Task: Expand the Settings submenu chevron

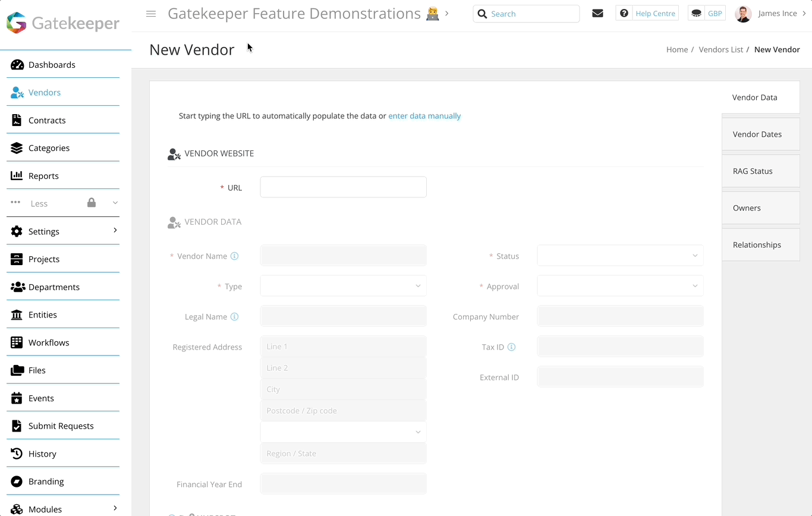Action: coord(114,231)
